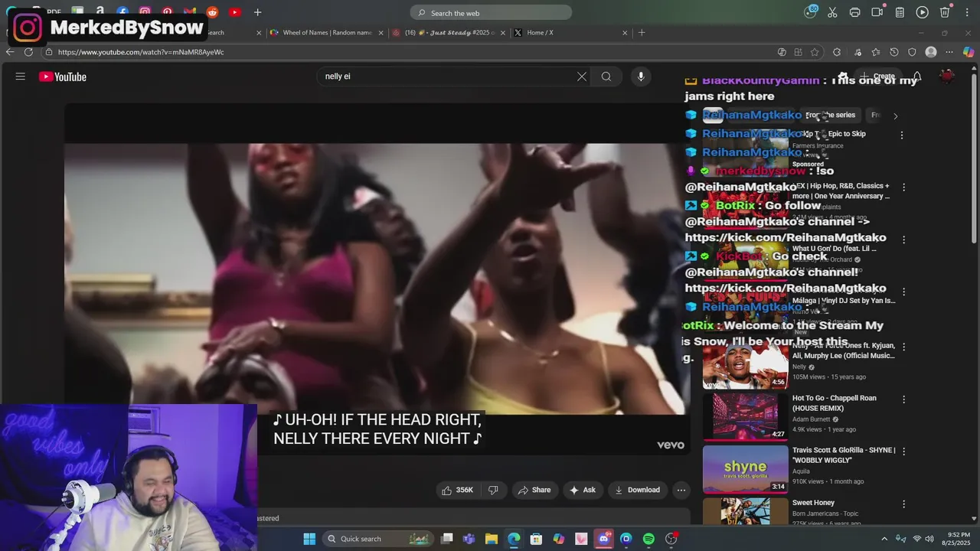The height and width of the screenshot is (551, 980).
Task: Open options menu for Hot To Go video
Action: point(903,399)
